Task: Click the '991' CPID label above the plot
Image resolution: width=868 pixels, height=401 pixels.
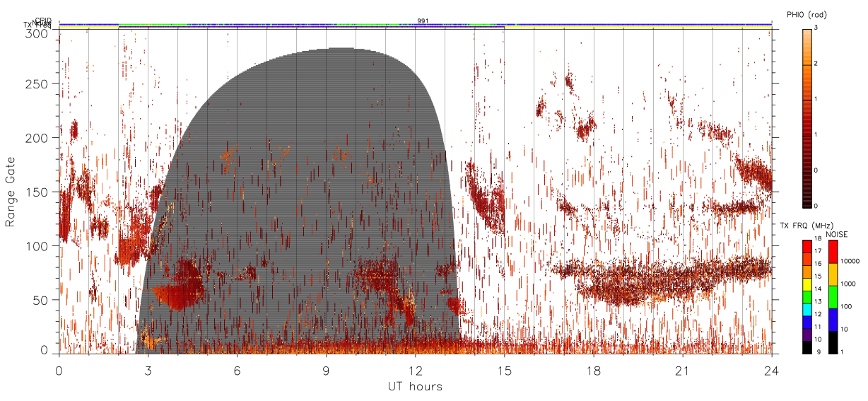Action: pyautogui.click(x=423, y=21)
